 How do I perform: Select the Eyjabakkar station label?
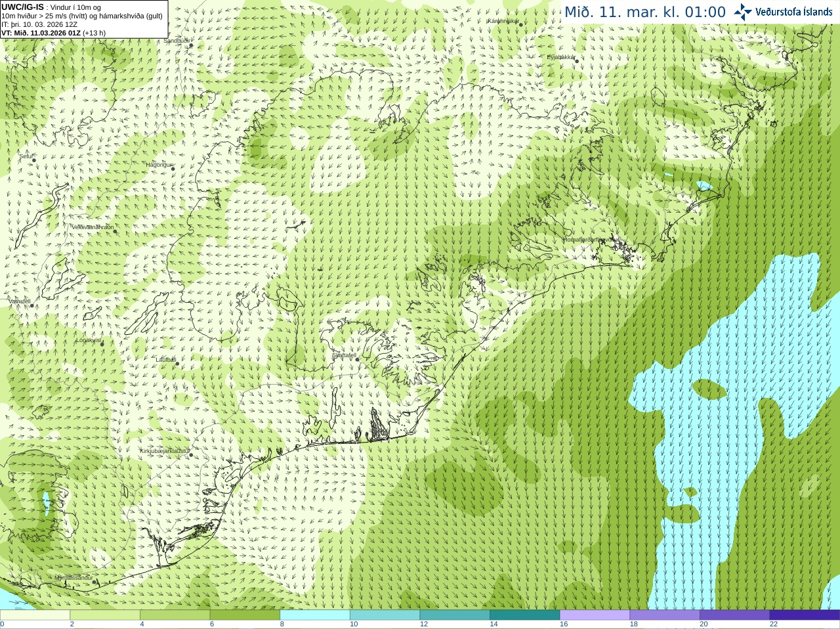tap(561, 57)
